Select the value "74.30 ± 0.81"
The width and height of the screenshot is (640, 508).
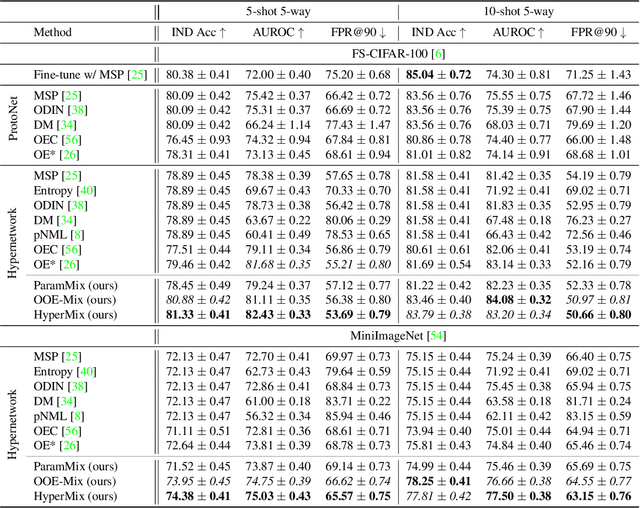[518, 75]
